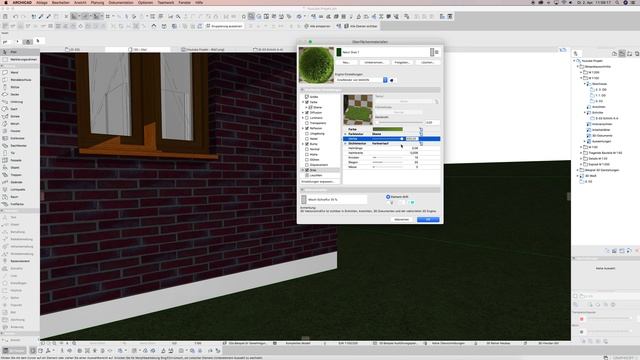The image size is (640, 360).
Task: Select the Wand tool in toolbox
Action: pos(19,72)
